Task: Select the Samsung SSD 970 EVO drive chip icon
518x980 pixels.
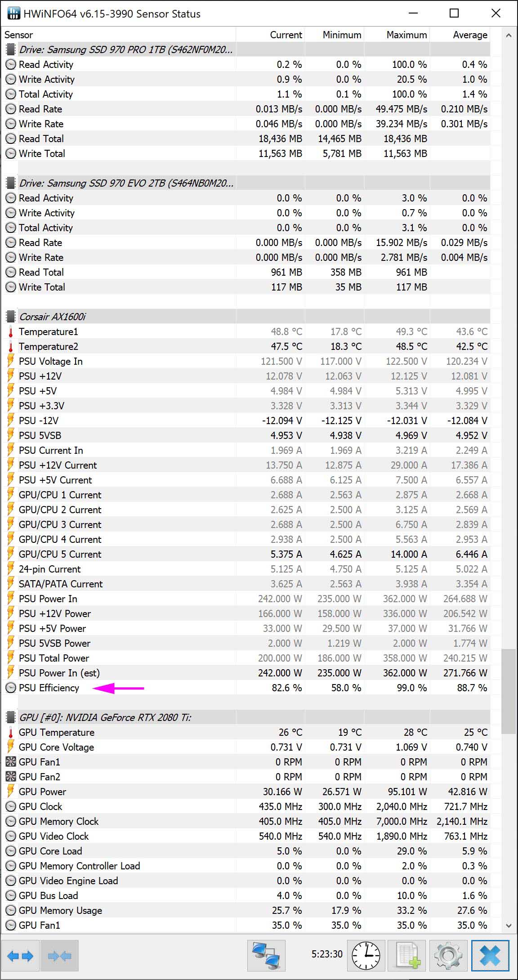Action: (10, 183)
